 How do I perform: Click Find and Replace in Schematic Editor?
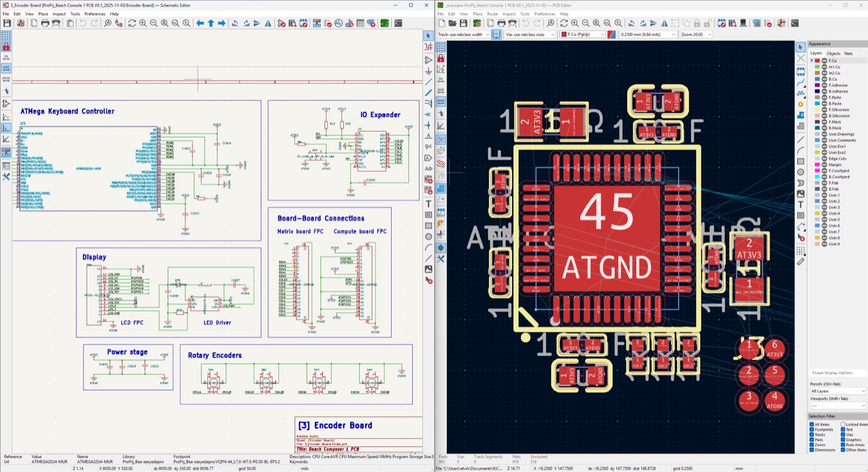tap(119, 23)
